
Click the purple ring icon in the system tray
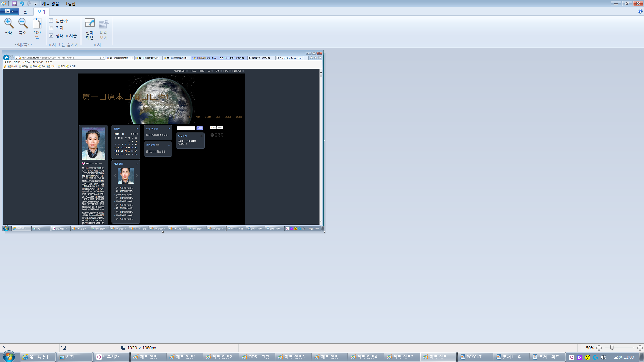click(572, 357)
